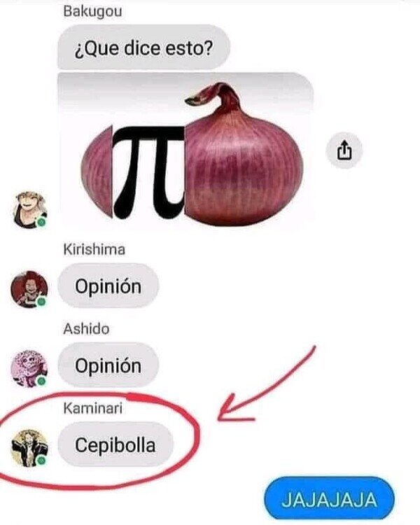Select the 'Cepibolla' message bubble
This screenshot has height=525, width=420.
pyautogui.click(x=115, y=444)
